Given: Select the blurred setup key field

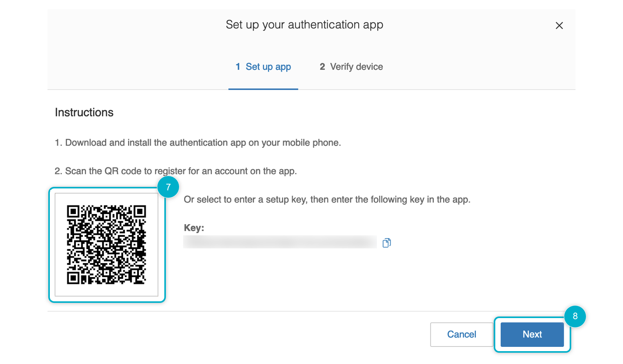Looking at the screenshot, I should pos(280,242).
